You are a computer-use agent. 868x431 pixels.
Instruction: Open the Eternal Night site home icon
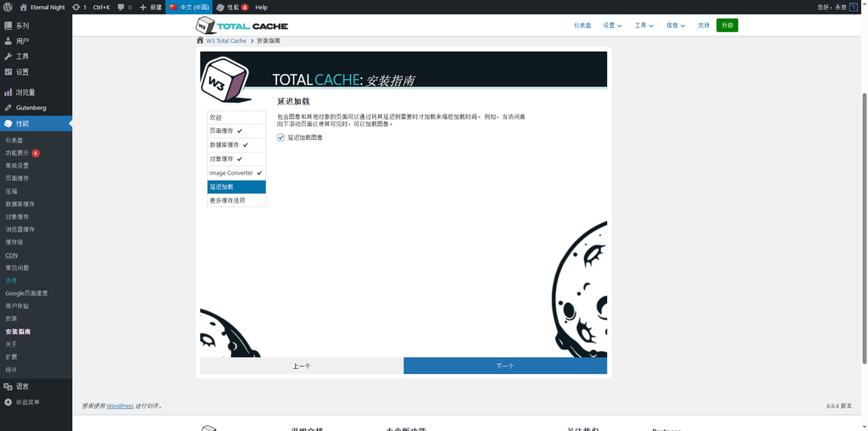click(x=23, y=7)
